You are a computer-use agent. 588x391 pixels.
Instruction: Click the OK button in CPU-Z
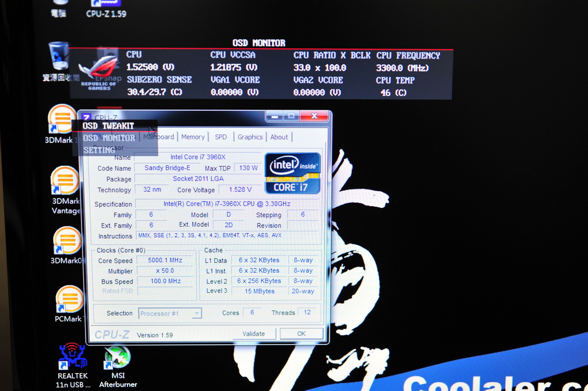tap(301, 334)
